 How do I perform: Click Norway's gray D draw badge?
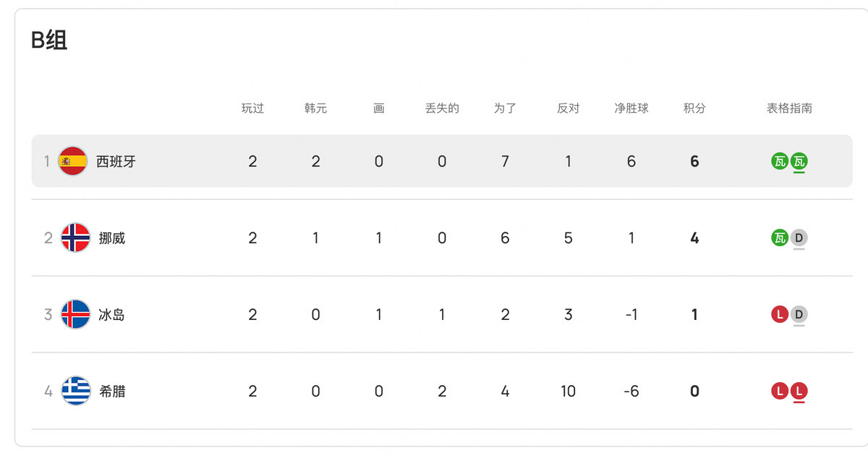pyautogui.click(x=799, y=237)
